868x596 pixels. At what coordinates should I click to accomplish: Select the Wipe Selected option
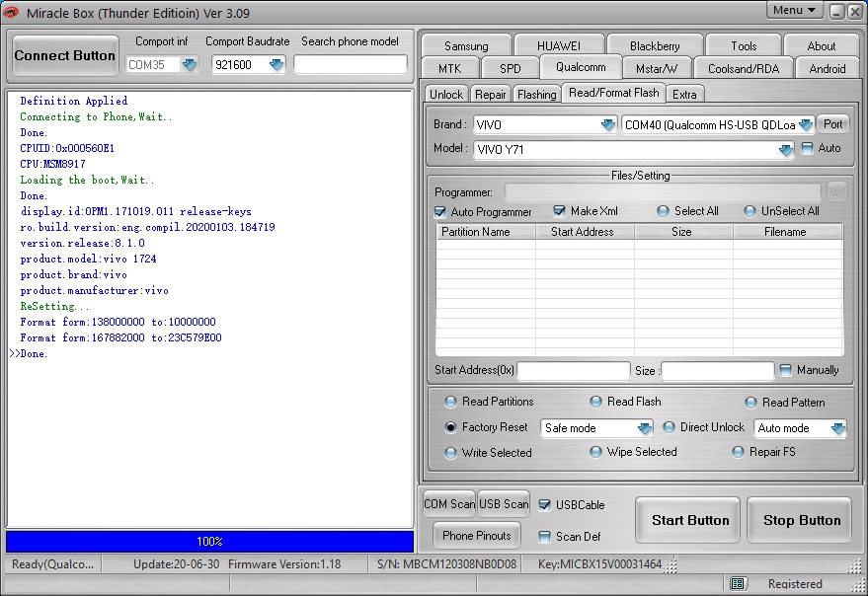coord(595,452)
